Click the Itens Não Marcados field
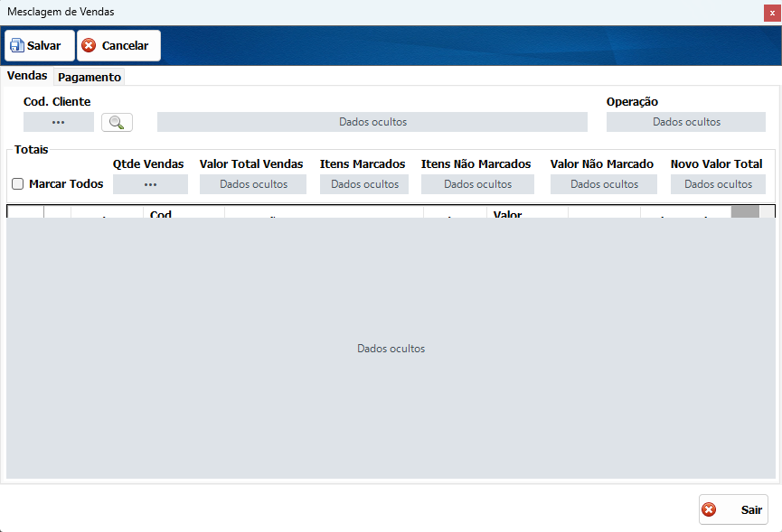 coord(477,184)
